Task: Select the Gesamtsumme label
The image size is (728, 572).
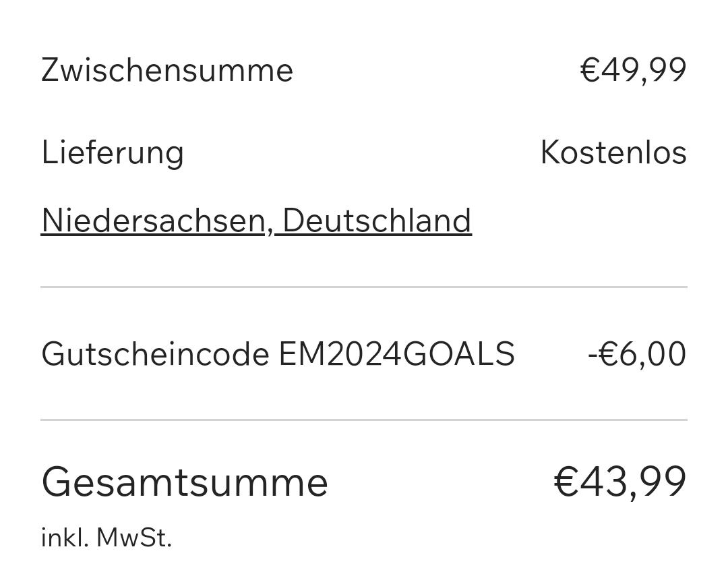Action: [184, 482]
